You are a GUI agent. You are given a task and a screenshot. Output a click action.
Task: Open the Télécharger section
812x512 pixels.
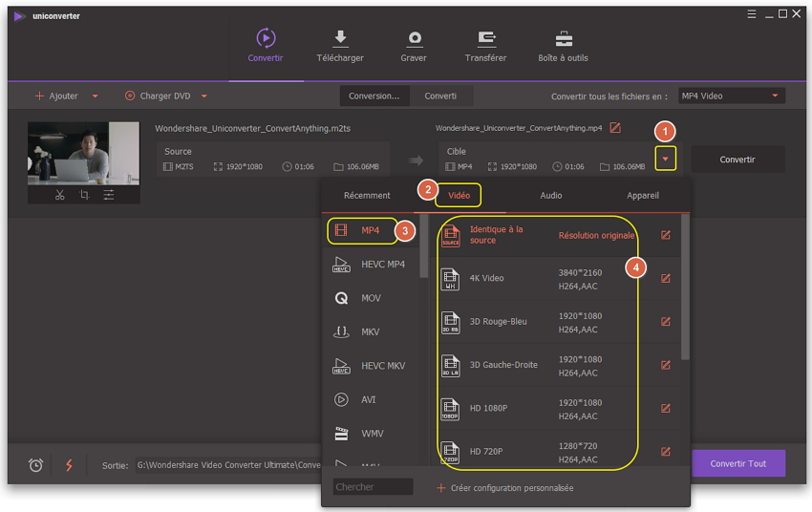(340, 46)
